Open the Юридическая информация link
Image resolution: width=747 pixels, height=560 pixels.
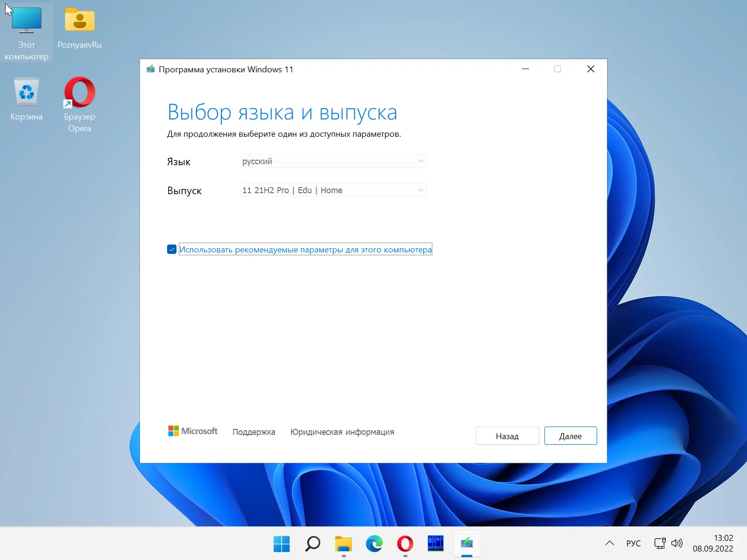pos(342,432)
